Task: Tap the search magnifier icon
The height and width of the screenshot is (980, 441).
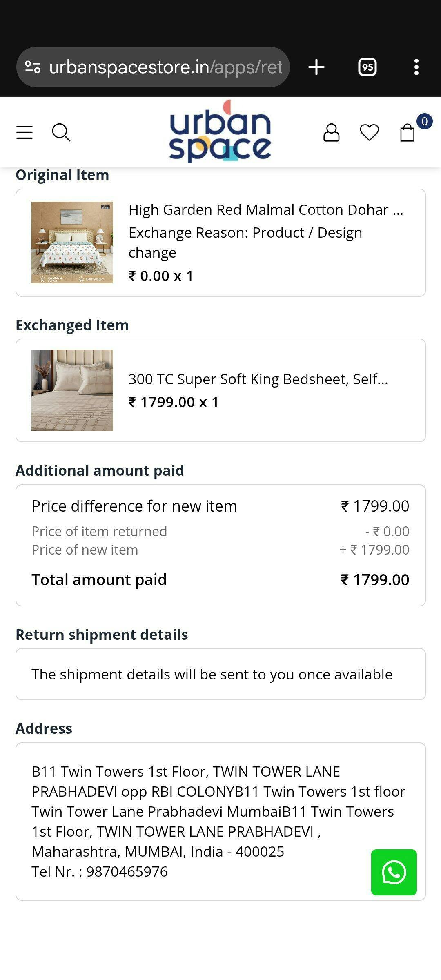Action: (x=61, y=133)
